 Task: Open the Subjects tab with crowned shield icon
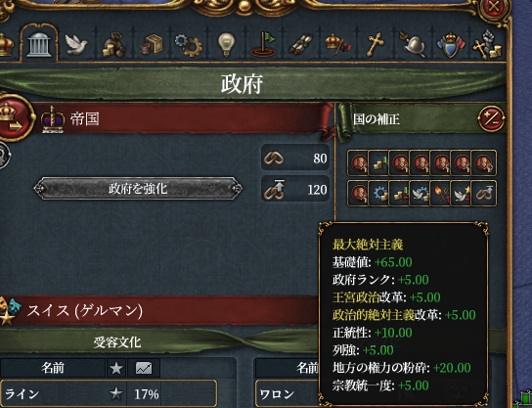pos(450,44)
